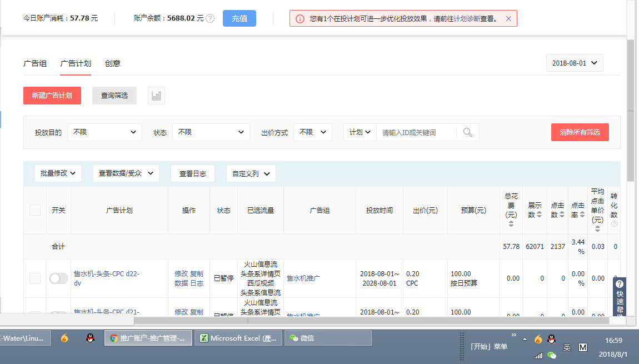The height and width of the screenshot is (364, 639).
Task: Switch to the 广告组 tab
Action: tap(35, 63)
